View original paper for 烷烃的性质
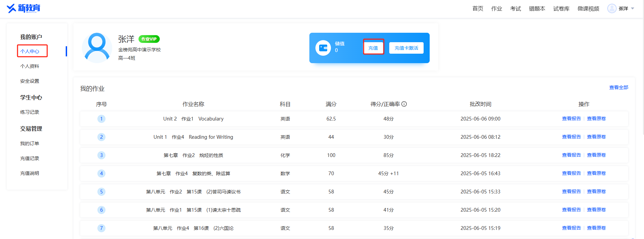This screenshot has width=644, height=239. (596, 155)
